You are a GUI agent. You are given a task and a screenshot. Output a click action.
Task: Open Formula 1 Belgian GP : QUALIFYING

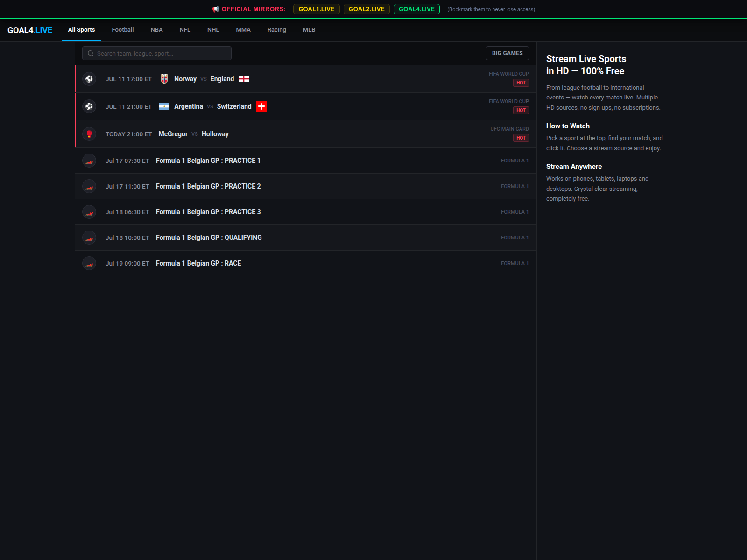coord(209,238)
